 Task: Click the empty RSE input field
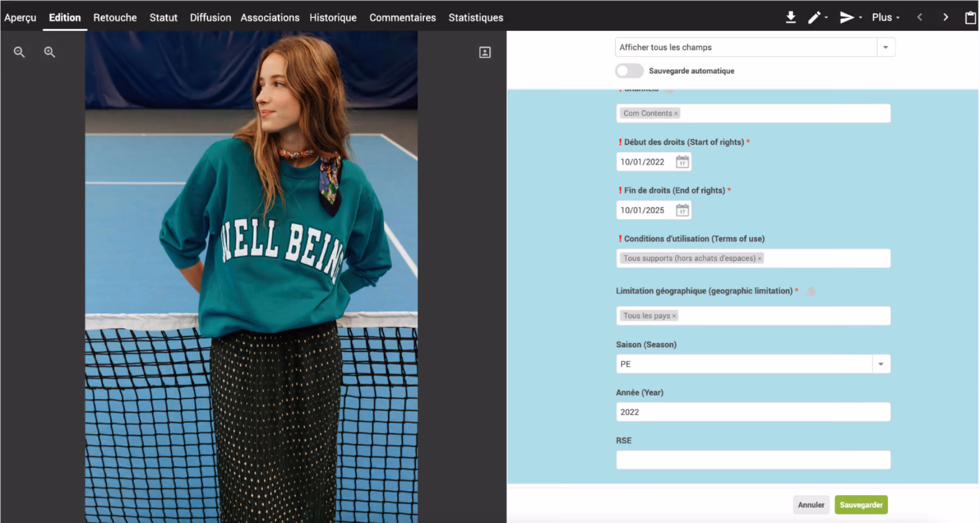pos(754,460)
